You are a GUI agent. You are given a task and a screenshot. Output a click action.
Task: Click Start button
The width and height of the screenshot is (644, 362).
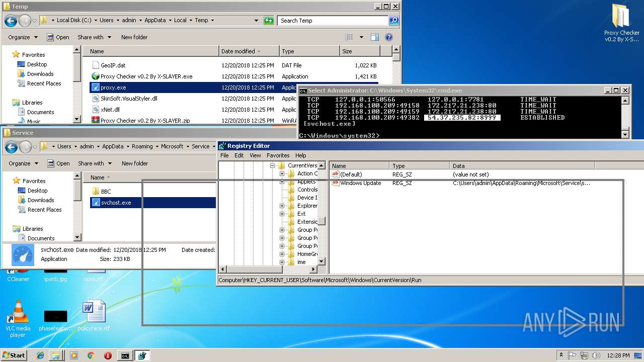pyautogui.click(x=14, y=355)
